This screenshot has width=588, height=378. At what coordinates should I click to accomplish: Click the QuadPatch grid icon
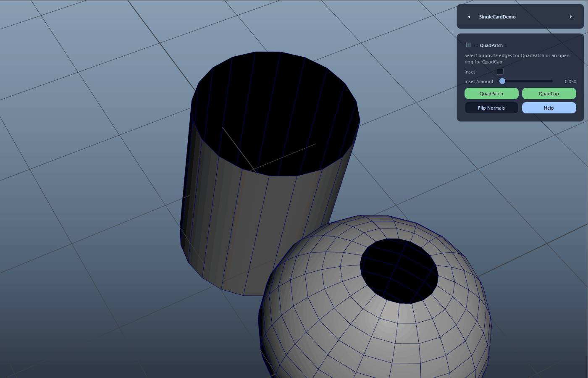[x=468, y=45]
